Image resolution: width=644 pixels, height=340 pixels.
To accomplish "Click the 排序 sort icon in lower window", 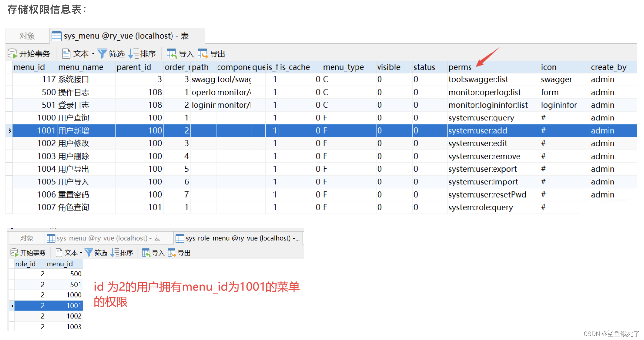I will pos(115,253).
